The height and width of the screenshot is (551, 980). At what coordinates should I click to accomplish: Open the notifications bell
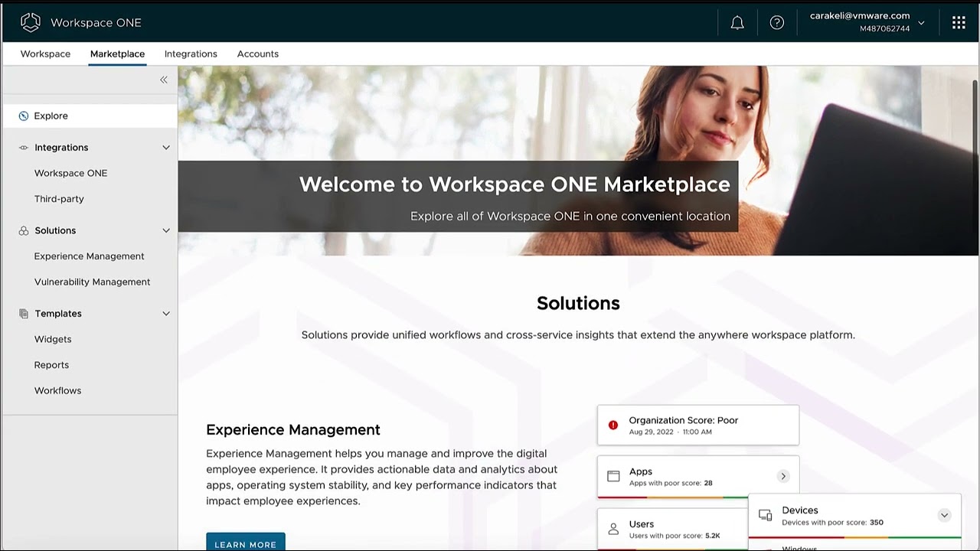click(x=737, y=23)
